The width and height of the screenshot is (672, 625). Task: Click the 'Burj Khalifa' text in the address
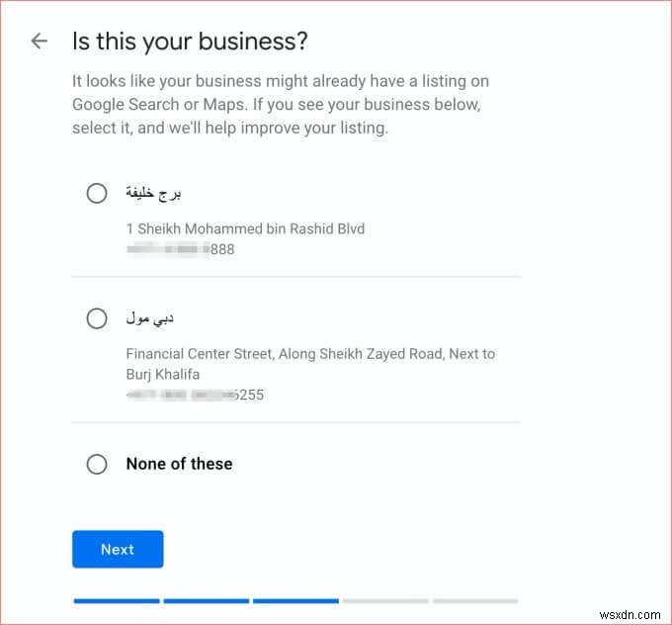point(165,374)
